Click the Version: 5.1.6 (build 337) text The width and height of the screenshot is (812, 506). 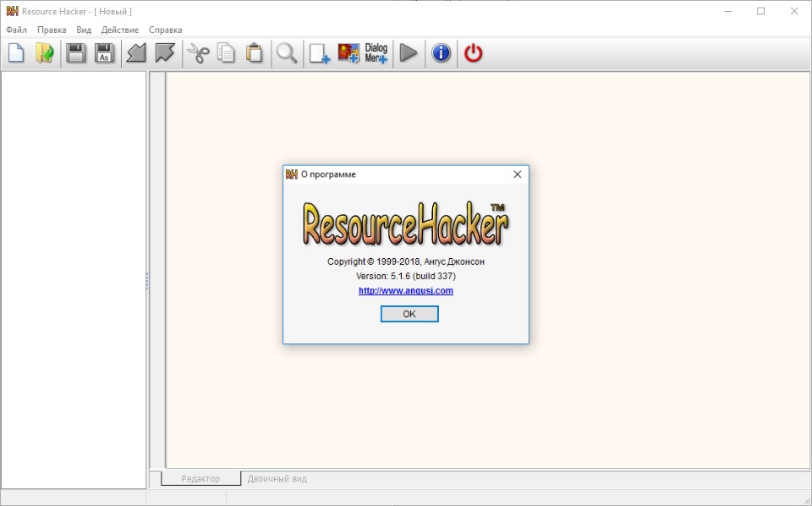406,276
